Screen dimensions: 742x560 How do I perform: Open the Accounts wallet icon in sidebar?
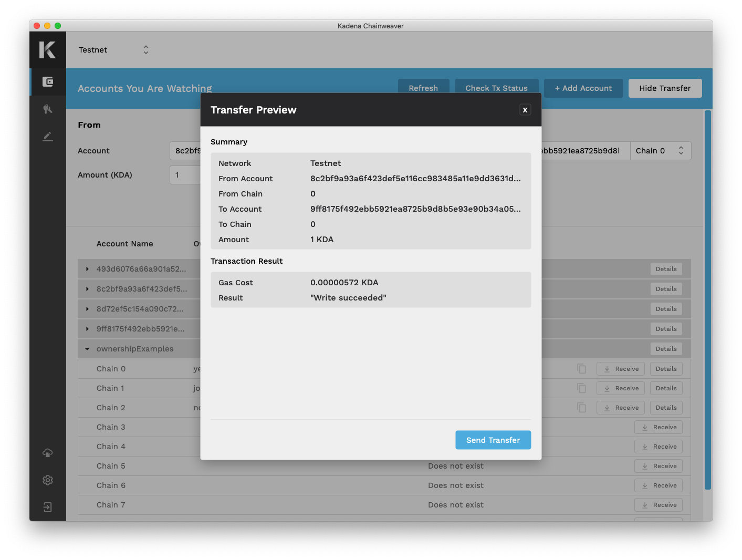pyautogui.click(x=48, y=81)
